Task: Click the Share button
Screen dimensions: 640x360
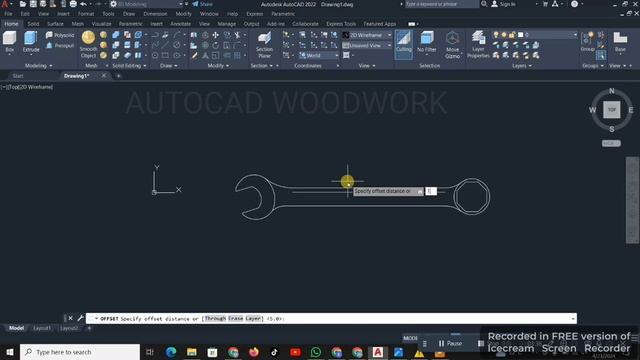Action: pos(202,4)
